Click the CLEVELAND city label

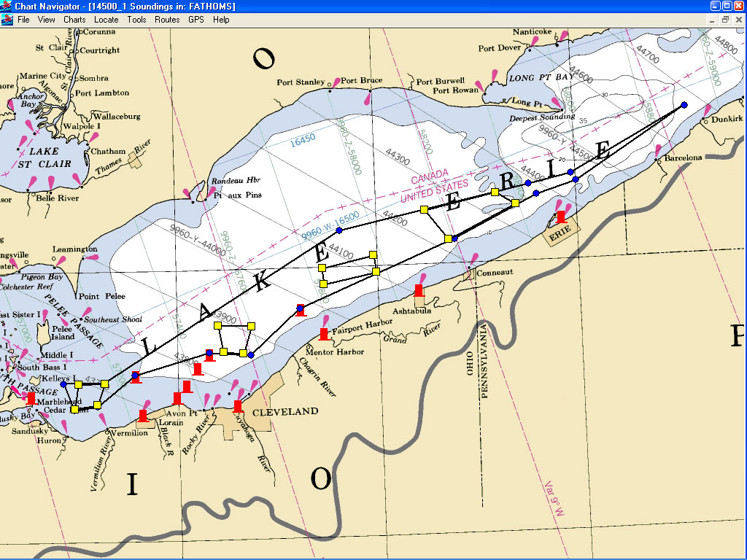(x=285, y=412)
